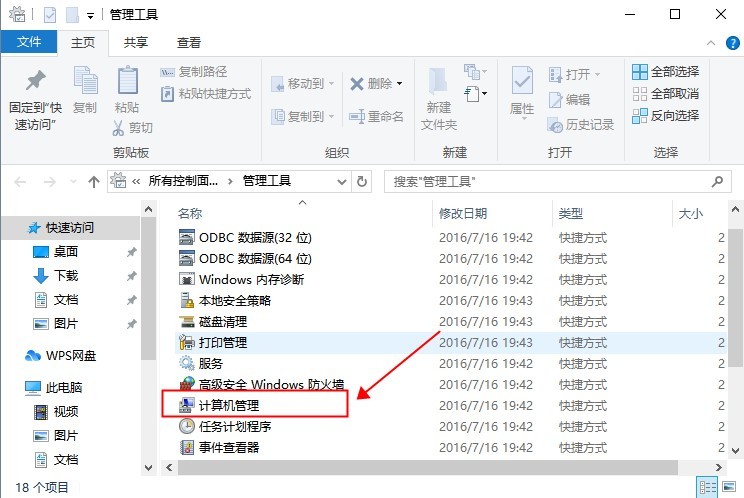Viewport: 744px width, 498px height.
Task: Switch to large icons view in status bar
Action: (x=729, y=487)
